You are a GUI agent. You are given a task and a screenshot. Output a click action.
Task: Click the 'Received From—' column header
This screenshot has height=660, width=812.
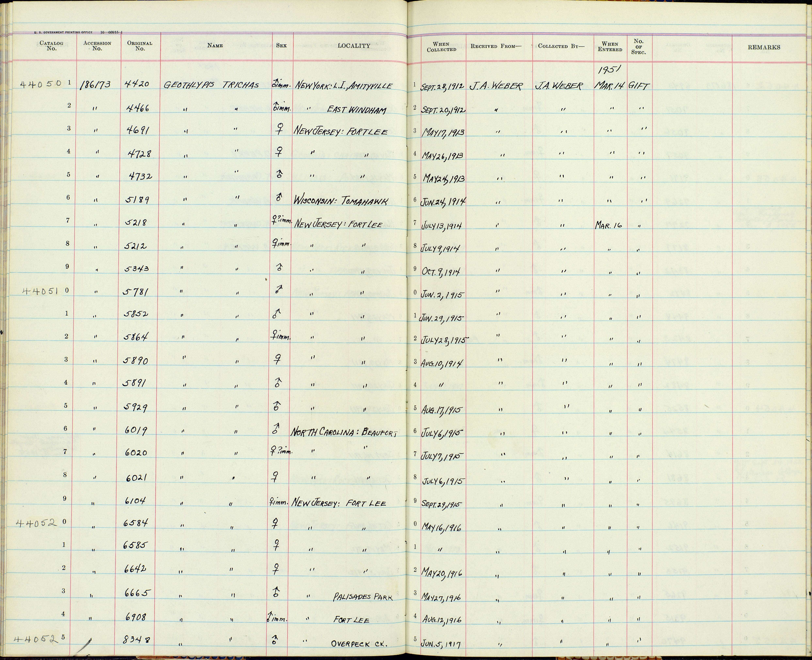496,46
